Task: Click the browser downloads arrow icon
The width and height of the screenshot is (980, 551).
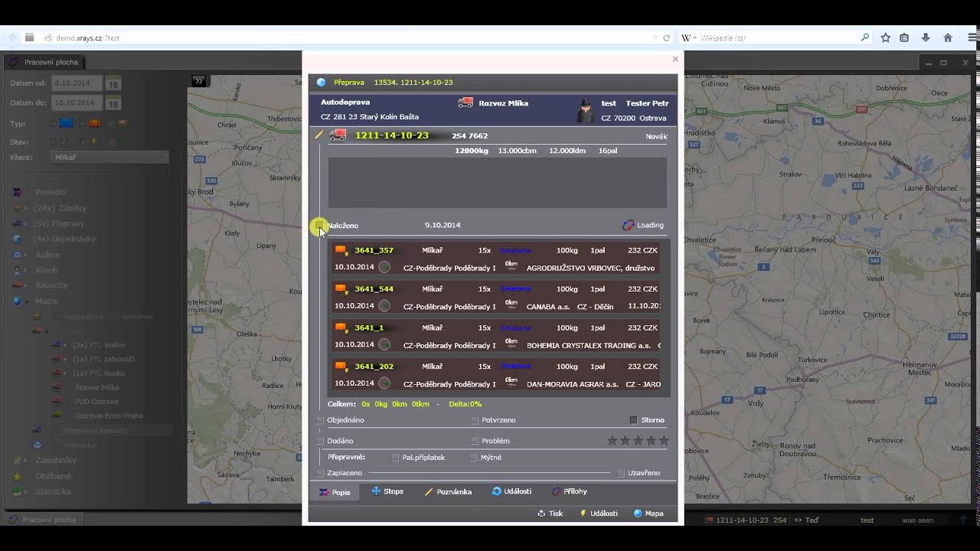Action: tap(926, 37)
